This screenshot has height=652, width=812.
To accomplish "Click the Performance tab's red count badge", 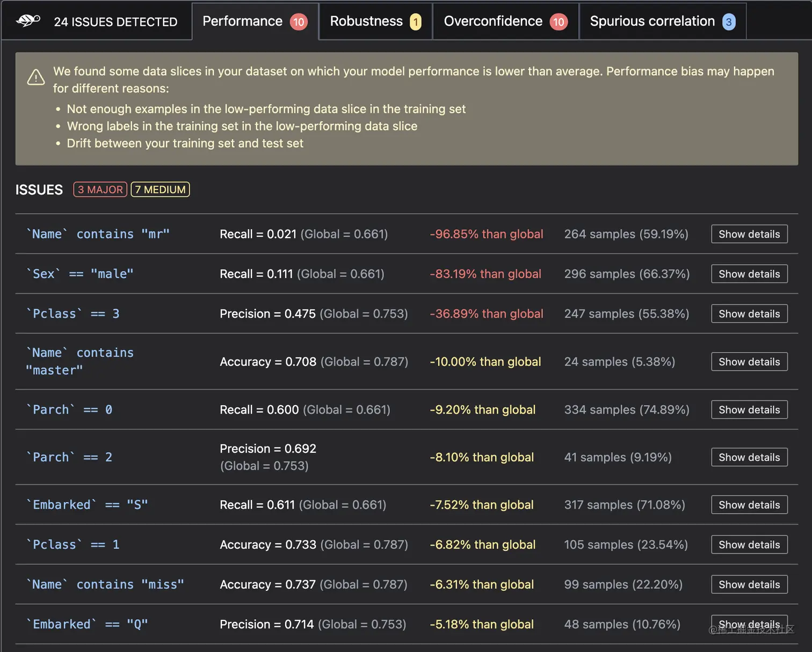I will point(299,22).
